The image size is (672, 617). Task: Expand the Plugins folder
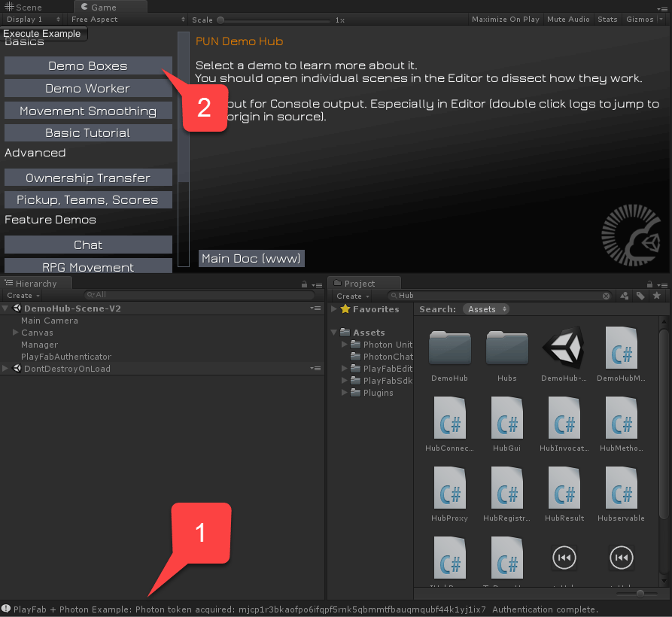coord(344,392)
